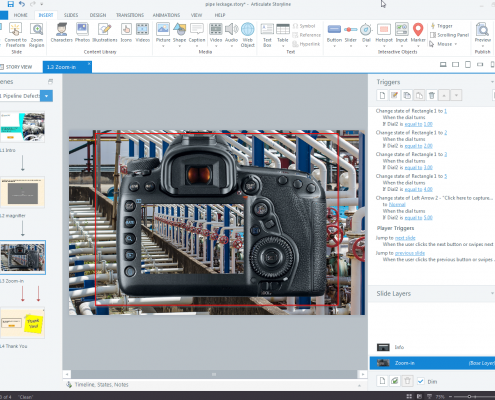
Task: Select the Info slide layer
Action: point(432,347)
